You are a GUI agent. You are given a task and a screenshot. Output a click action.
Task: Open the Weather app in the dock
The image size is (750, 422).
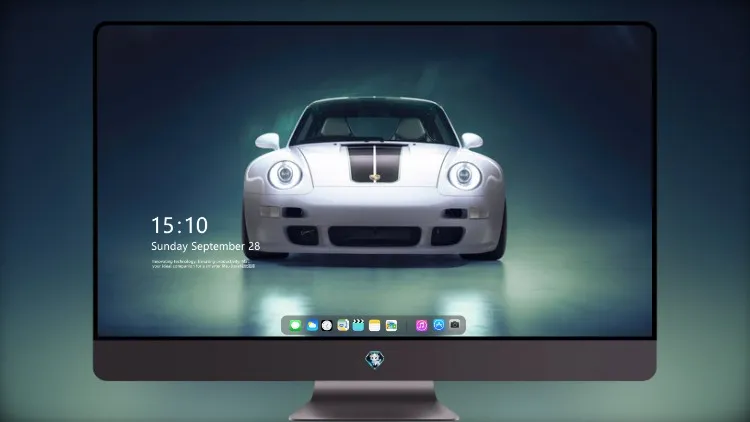(312, 325)
